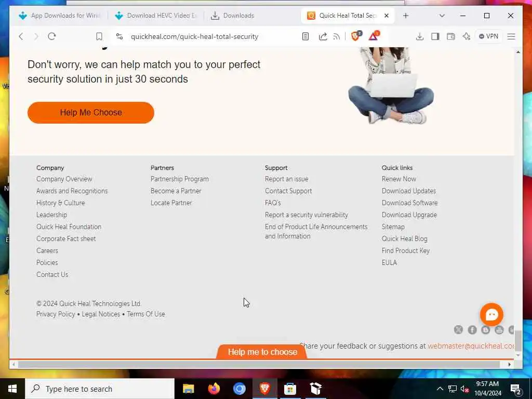This screenshot has height=399, width=532.
Task: Open YouTube social icon in footer
Action: coord(499,330)
